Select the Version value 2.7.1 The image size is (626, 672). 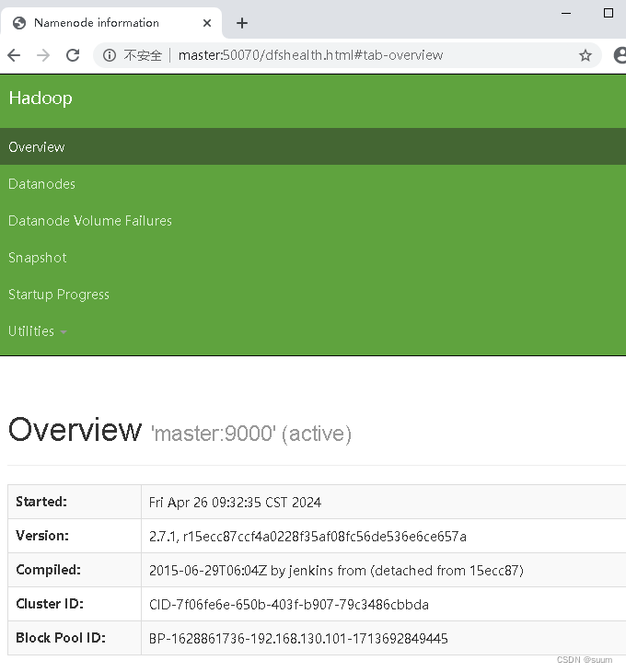pyautogui.click(x=307, y=536)
